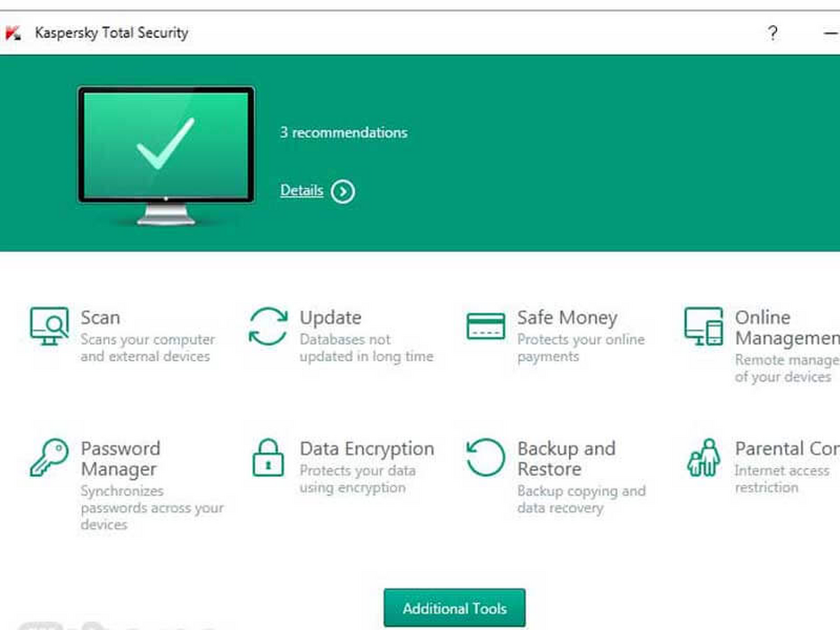
Task: Expand details using circled arrow icon
Action: 343,192
